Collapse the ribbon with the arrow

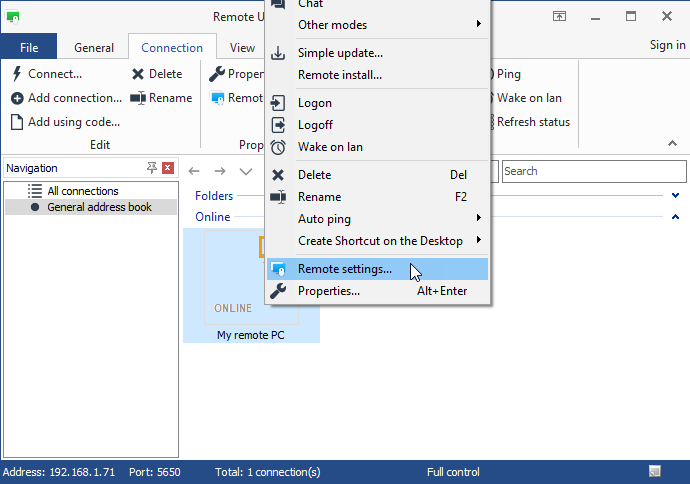tap(671, 143)
